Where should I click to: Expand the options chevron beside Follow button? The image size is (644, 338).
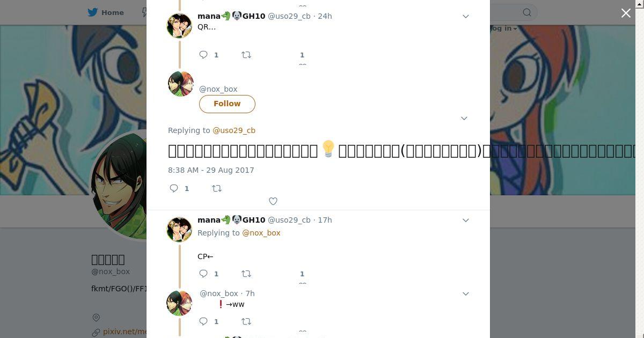(464, 118)
